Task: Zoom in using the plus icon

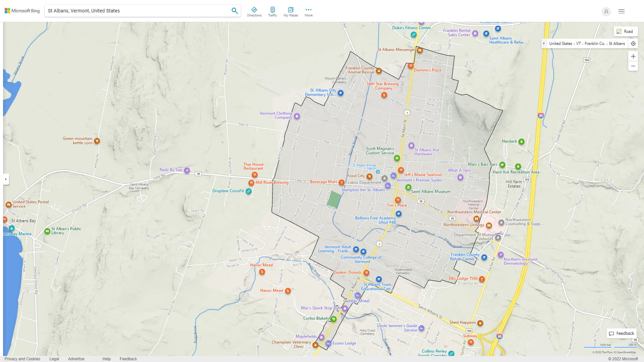Action: point(633,56)
